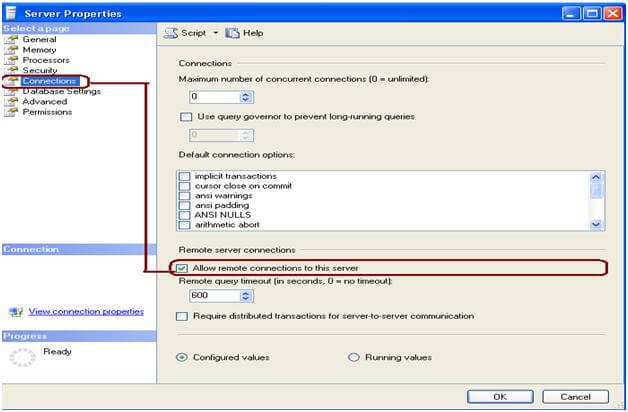Viewport: 628px width, 412px height.
Task: Click the concurrent connections spinner arrows
Action: point(246,96)
